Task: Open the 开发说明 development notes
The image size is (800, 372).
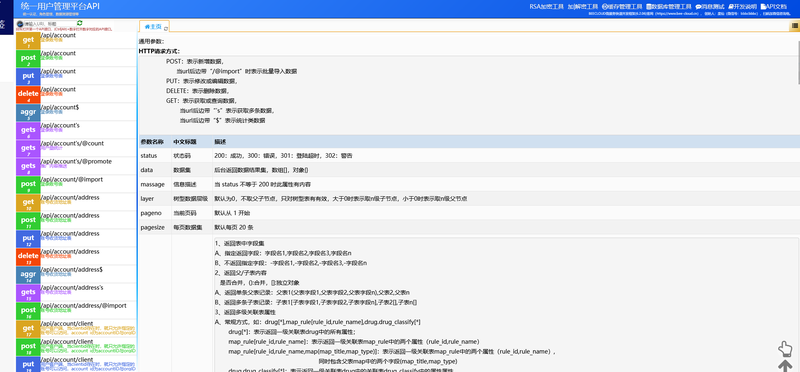Action: coord(743,7)
